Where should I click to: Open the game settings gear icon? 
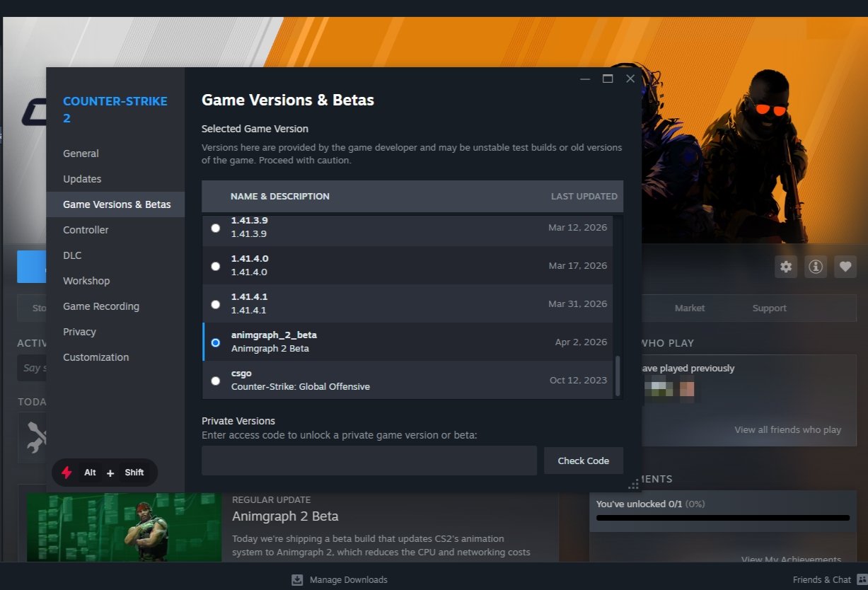click(786, 267)
